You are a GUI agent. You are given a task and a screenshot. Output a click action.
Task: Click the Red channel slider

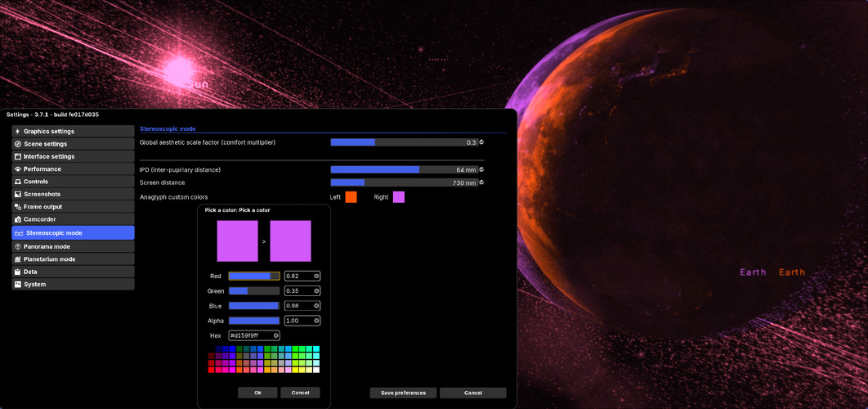point(253,276)
